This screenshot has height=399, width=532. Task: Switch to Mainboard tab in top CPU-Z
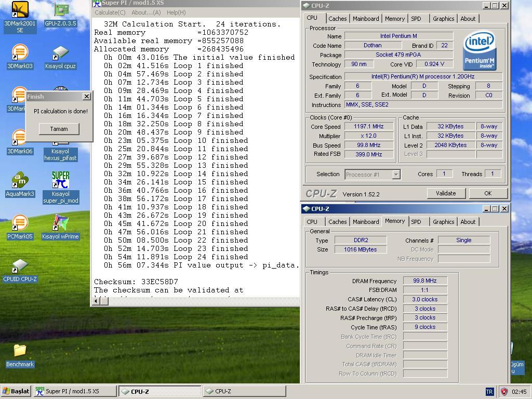click(366, 19)
